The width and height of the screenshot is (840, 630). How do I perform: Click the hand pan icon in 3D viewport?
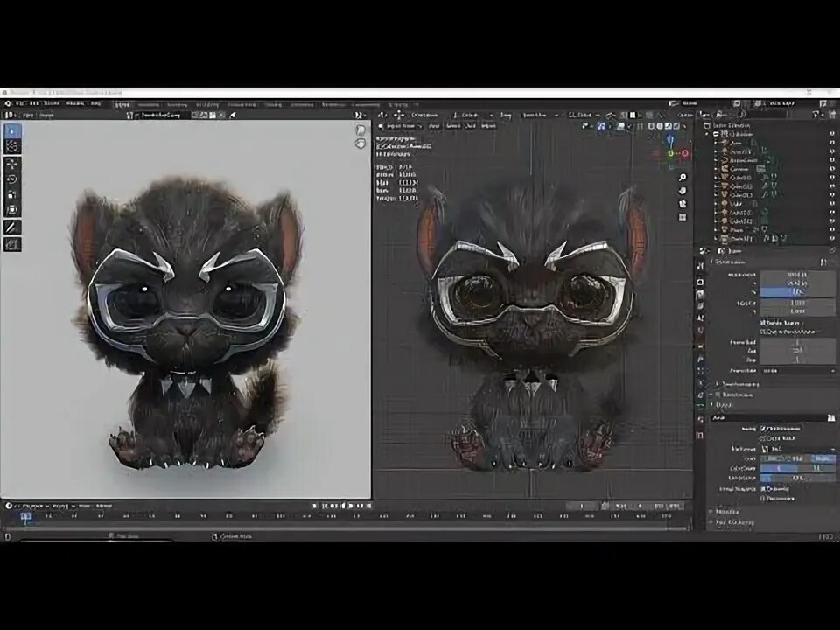(682, 191)
